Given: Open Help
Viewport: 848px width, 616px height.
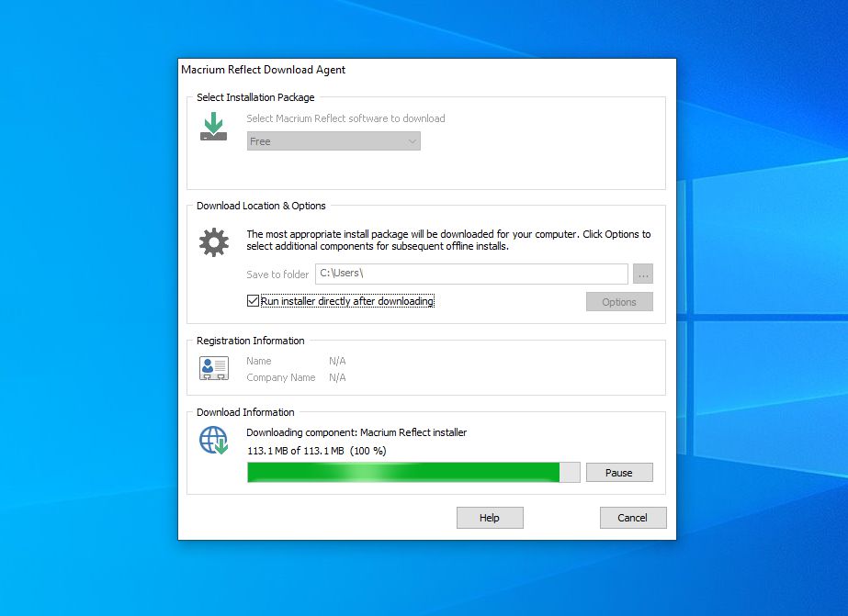Looking at the screenshot, I should pos(490,518).
